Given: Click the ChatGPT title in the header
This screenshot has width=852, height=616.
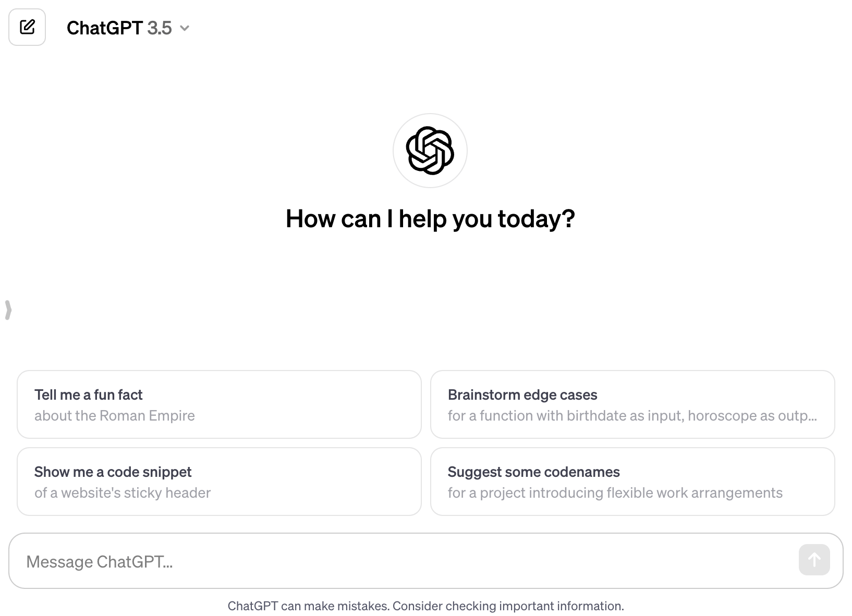Looking at the screenshot, I should (106, 28).
